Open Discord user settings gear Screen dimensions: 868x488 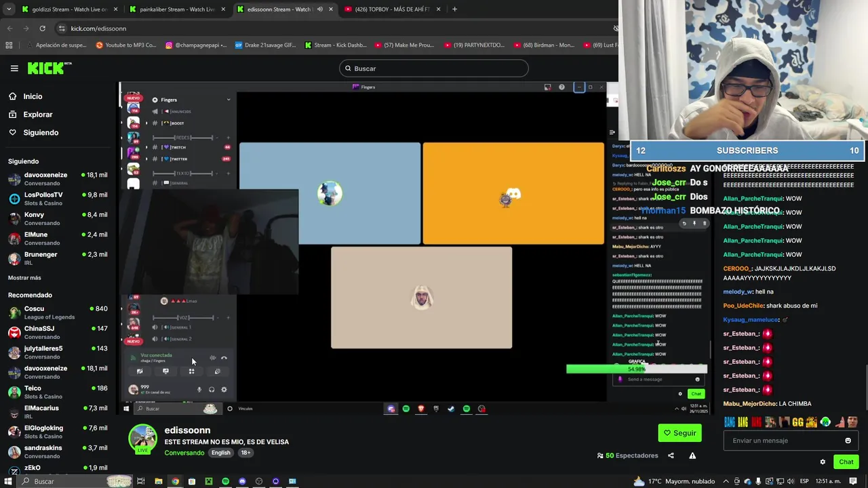click(x=224, y=390)
